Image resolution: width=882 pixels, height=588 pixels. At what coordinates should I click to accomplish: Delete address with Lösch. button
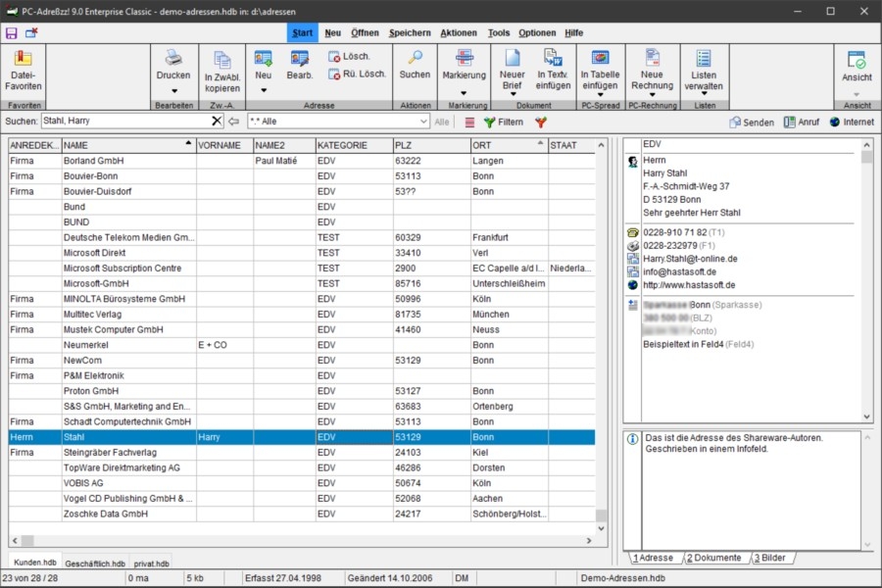click(349, 56)
